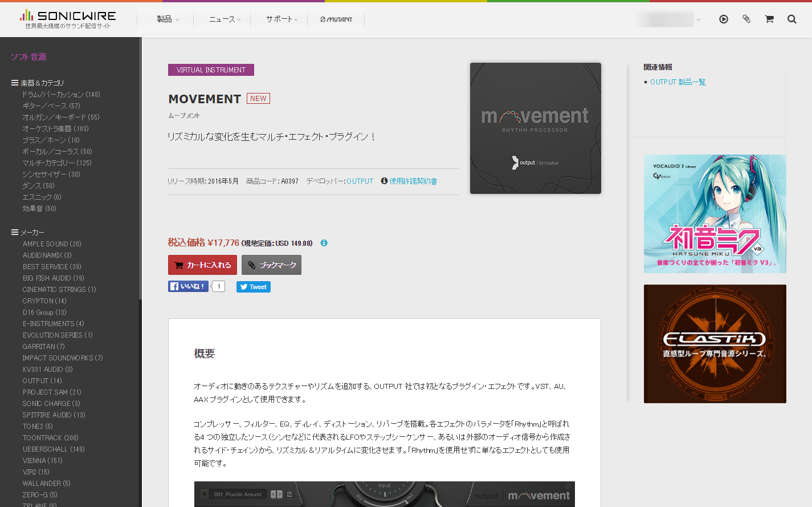The height and width of the screenshot is (507, 812).
Task: Click the sidebar vertical scrollbar
Action: 140,168
